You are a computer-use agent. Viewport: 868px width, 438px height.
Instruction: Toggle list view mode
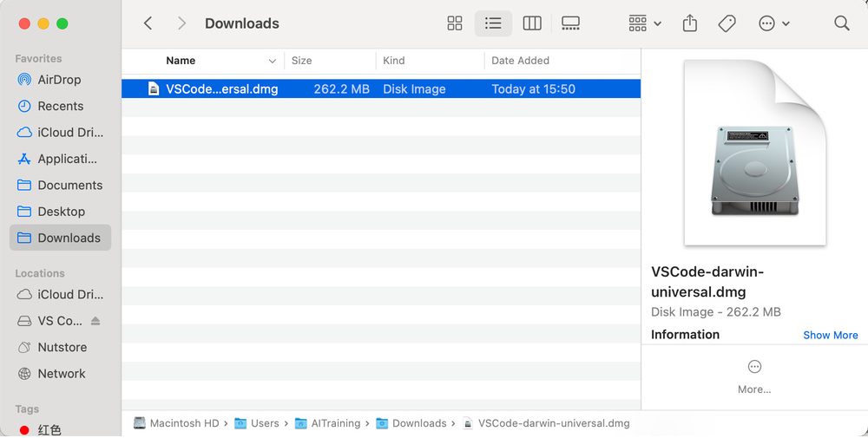click(493, 23)
